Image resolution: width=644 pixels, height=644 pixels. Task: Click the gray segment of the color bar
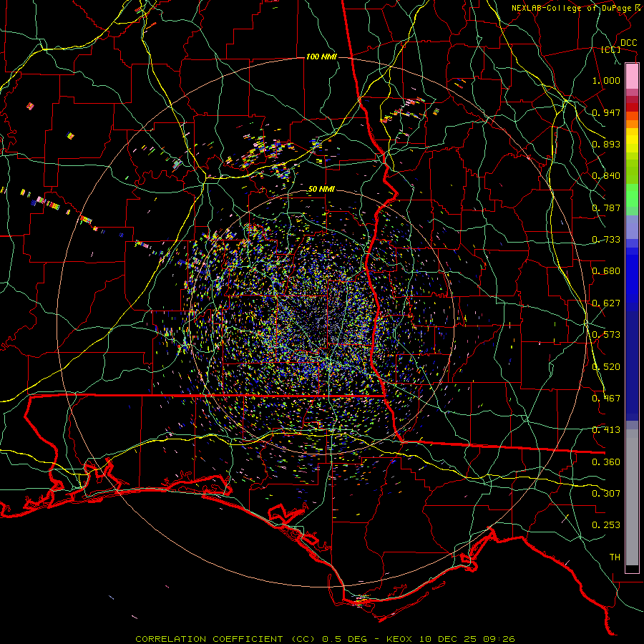pos(632,497)
